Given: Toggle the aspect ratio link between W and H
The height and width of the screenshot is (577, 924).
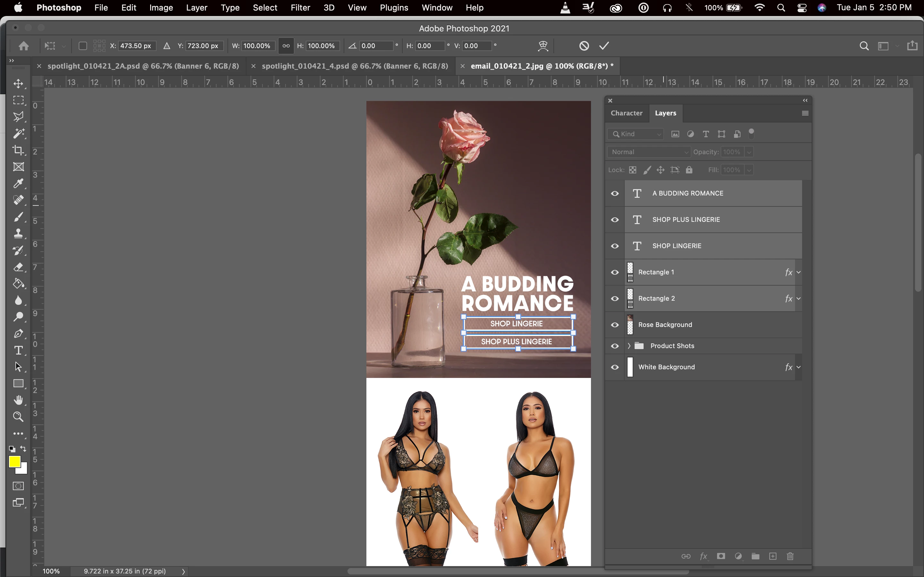Looking at the screenshot, I should pos(286,46).
